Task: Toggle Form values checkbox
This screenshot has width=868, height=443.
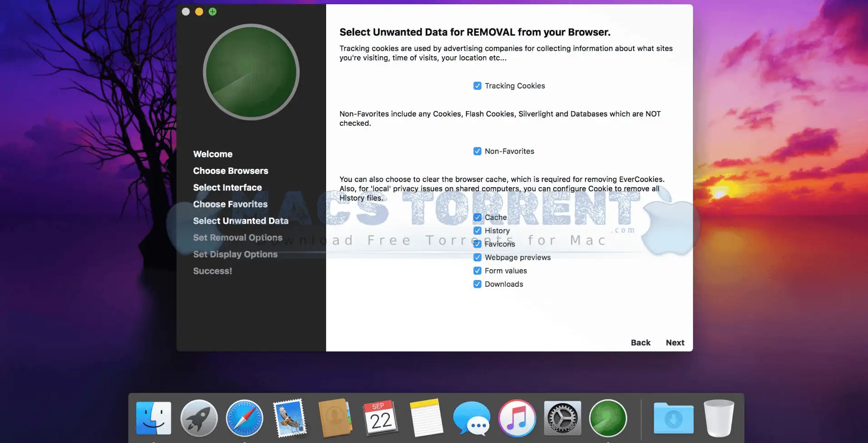Action: coord(477,271)
